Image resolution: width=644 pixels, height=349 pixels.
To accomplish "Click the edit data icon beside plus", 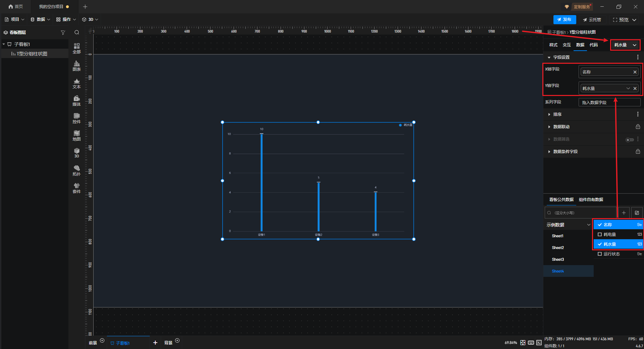I will 637,213.
